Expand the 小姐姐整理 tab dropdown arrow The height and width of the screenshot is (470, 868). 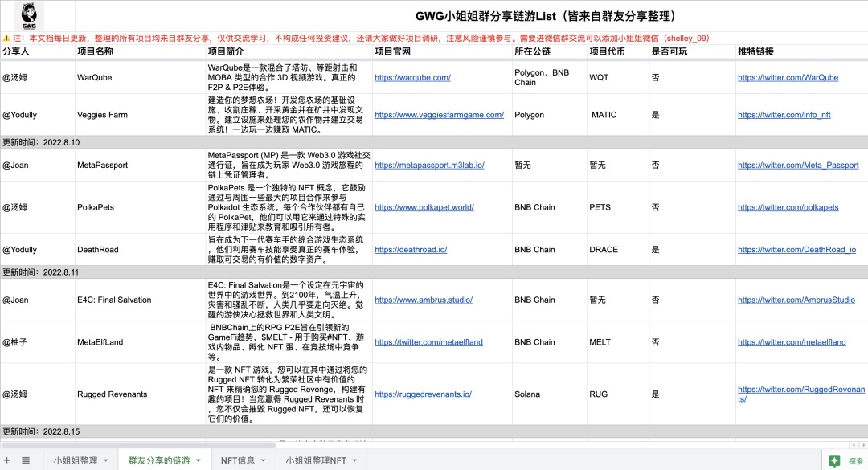point(106,460)
